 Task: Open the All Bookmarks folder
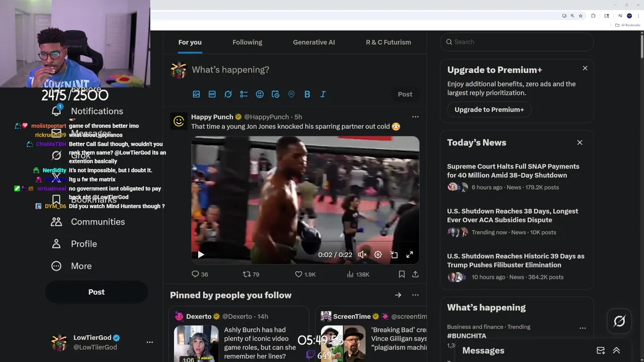(x=627, y=25)
